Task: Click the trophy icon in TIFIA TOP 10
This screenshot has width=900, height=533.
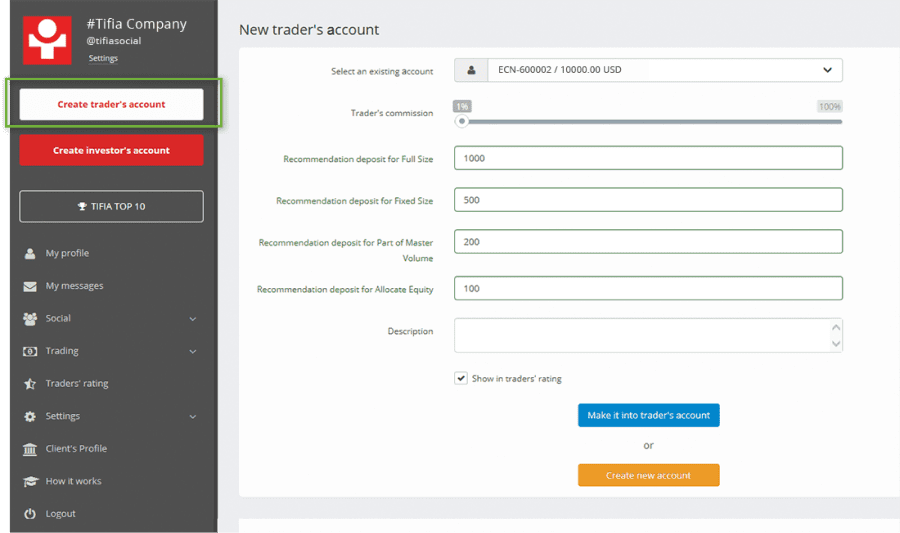Action: coord(82,207)
